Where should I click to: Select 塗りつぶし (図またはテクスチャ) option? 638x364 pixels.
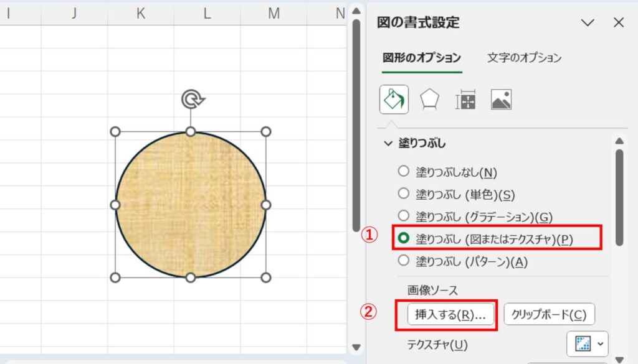(x=402, y=237)
